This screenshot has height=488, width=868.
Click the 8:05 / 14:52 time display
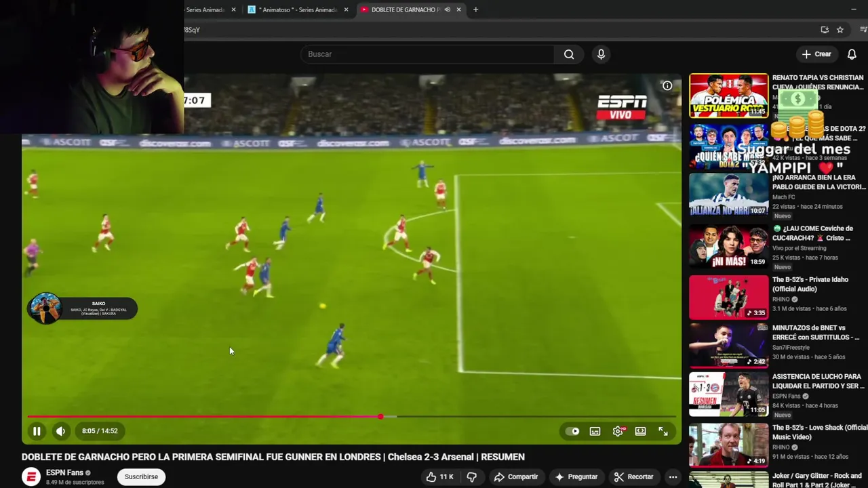click(x=100, y=431)
